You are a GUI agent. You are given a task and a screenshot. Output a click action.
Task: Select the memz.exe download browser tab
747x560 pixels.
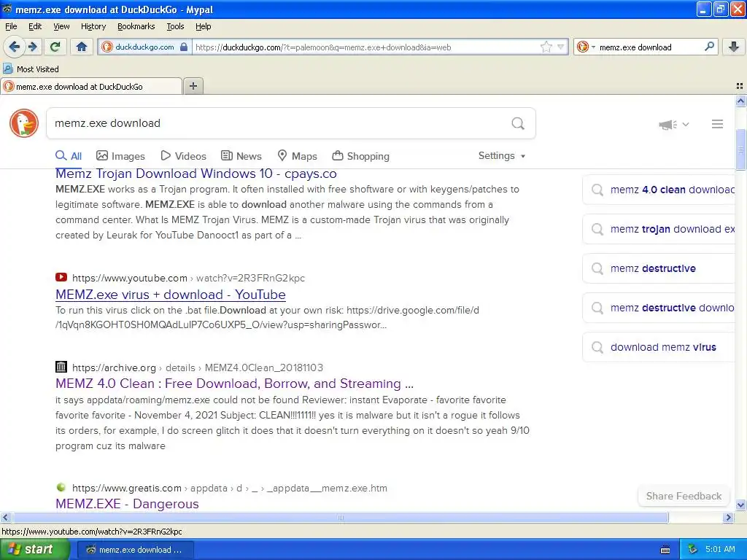(91, 86)
